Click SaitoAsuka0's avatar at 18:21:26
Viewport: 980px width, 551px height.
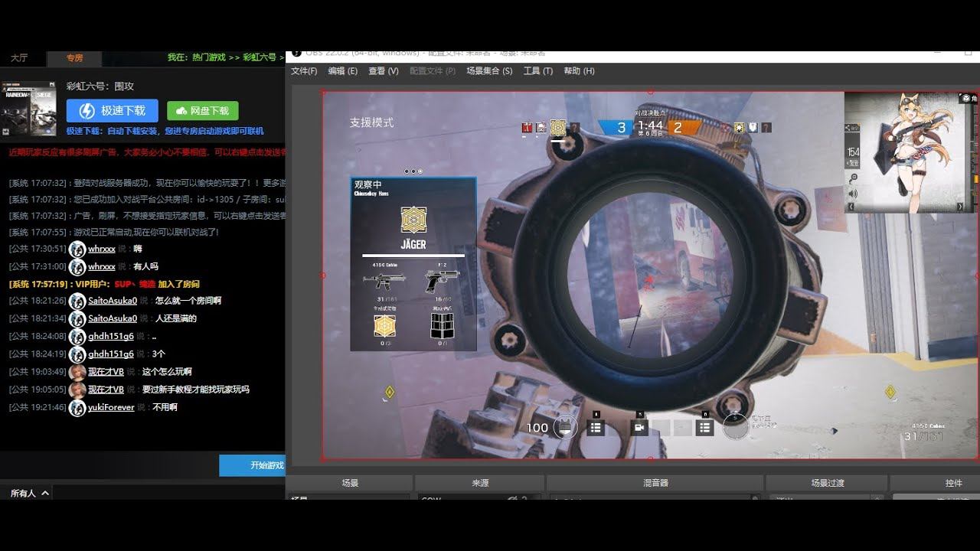(x=77, y=302)
